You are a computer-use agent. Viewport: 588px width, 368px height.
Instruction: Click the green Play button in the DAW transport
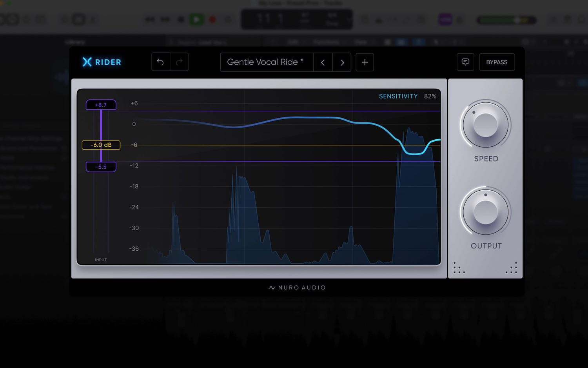pyautogui.click(x=196, y=19)
